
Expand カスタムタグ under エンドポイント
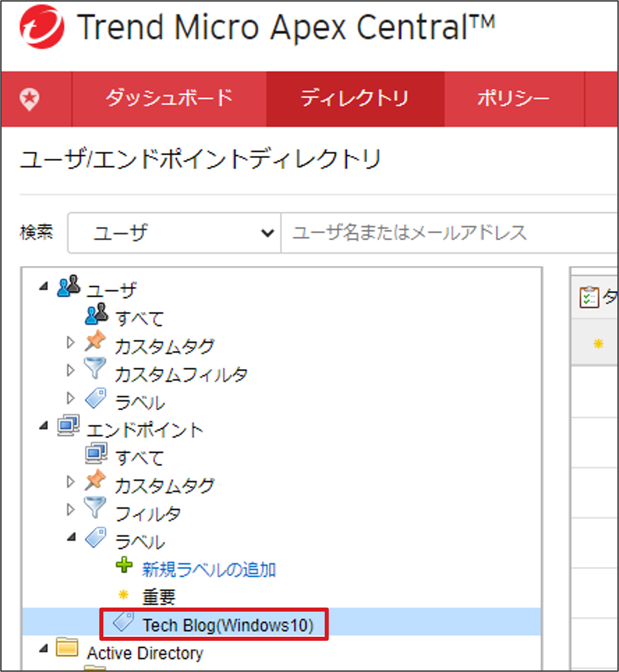click(71, 482)
